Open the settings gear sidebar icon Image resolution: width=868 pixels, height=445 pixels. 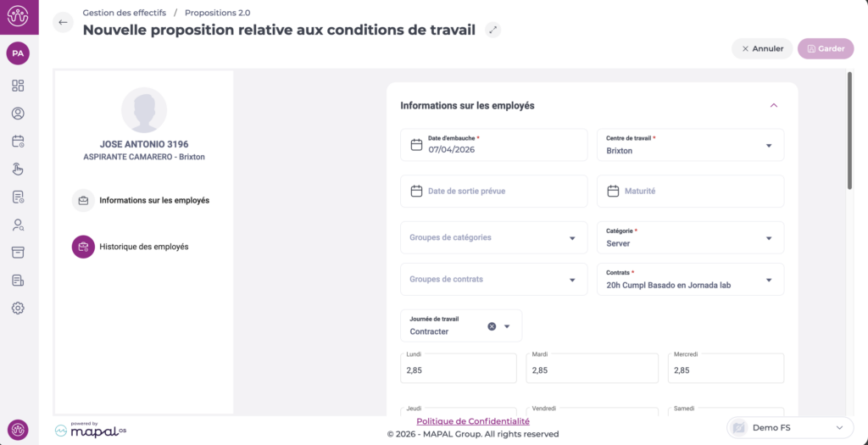18,308
